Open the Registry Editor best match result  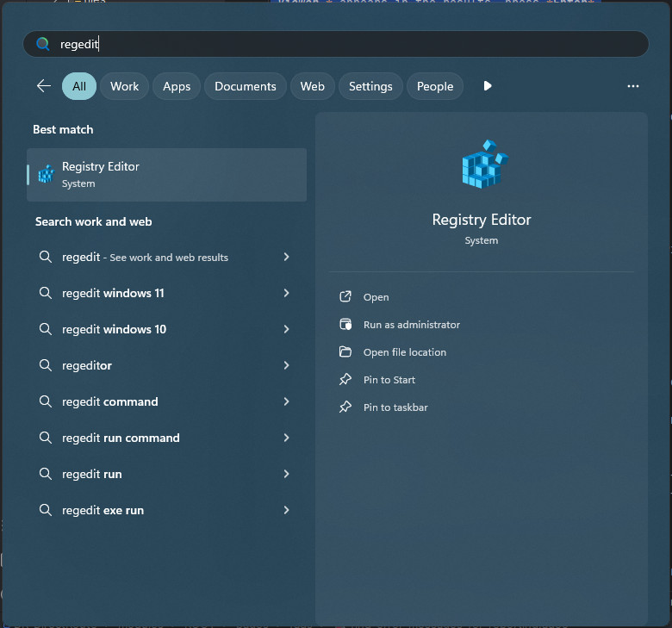(x=167, y=175)
